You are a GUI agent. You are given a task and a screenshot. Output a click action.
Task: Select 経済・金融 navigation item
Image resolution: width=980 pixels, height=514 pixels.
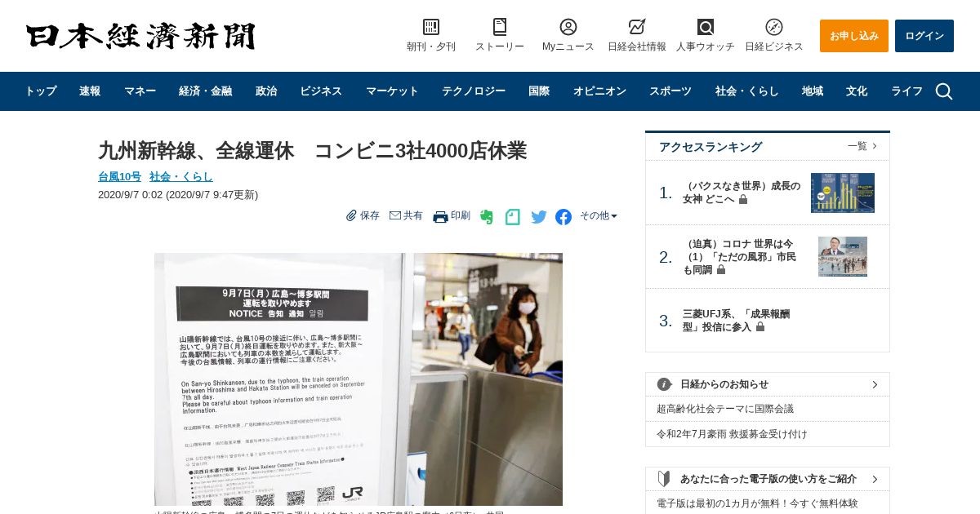click(x=205, y=91)
